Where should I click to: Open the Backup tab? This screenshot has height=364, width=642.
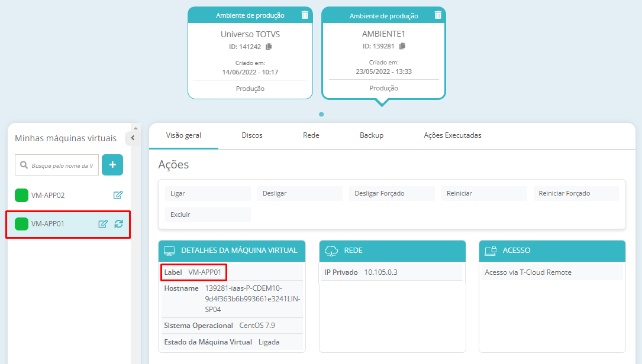pyautogui.click(x=372, y=135)
